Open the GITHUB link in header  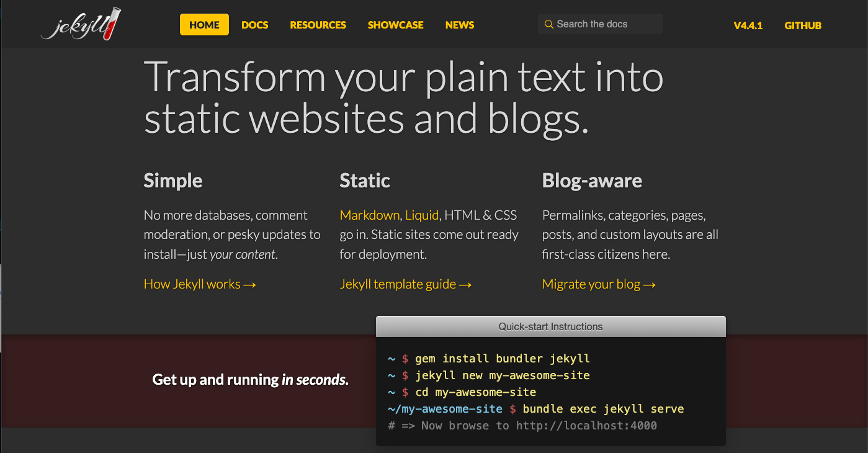pos(802,25)
